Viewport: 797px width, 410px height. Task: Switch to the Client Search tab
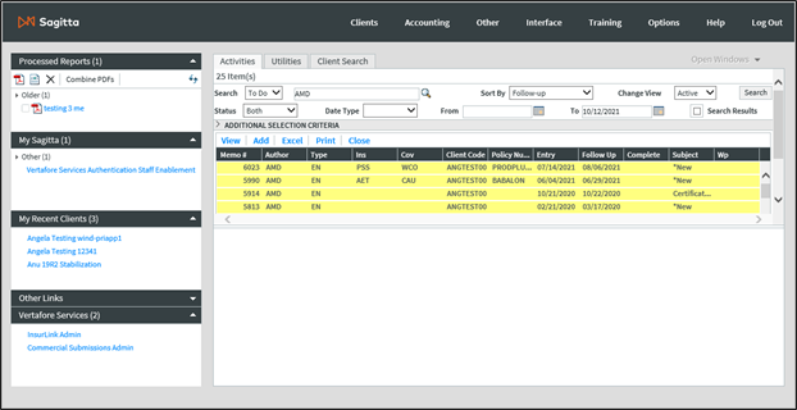coord(342,61)
